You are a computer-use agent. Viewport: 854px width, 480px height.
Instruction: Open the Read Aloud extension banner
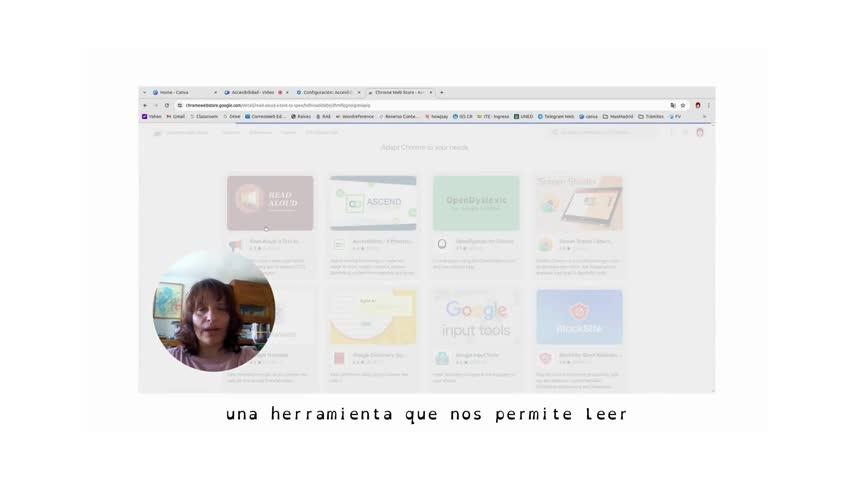(x=270, y=203)
